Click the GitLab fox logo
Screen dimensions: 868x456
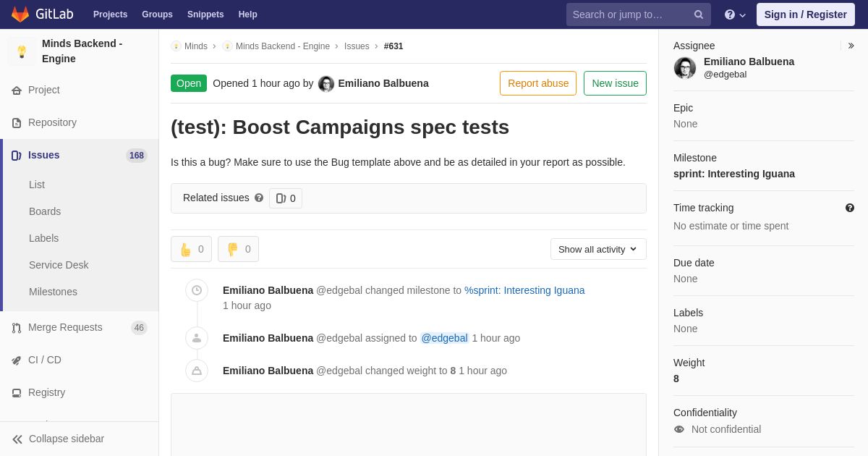coord(20,14)
